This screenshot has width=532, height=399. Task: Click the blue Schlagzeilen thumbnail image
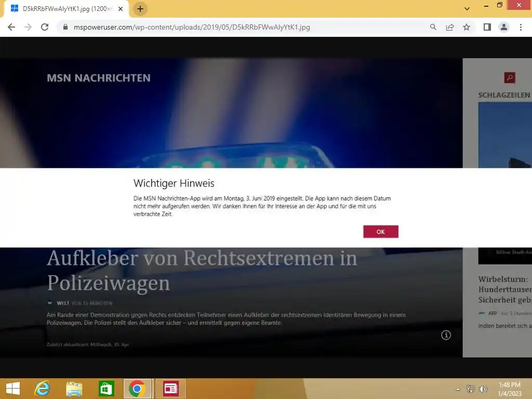(505, 135)
